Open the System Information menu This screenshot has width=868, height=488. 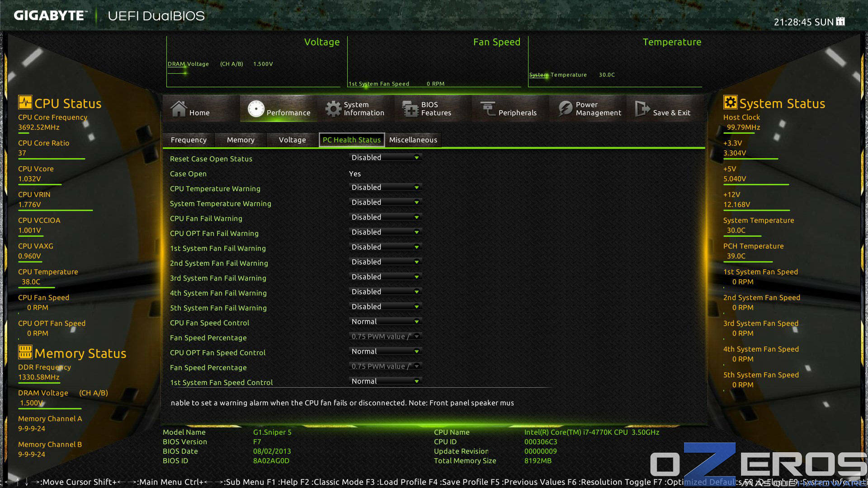tap(356, 108)
